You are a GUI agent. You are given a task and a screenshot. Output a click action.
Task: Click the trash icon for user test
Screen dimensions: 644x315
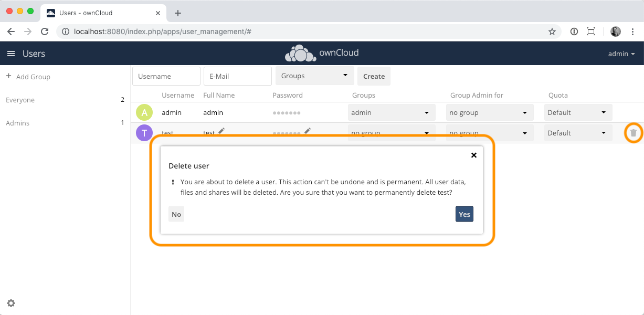(x=633, y=133)
